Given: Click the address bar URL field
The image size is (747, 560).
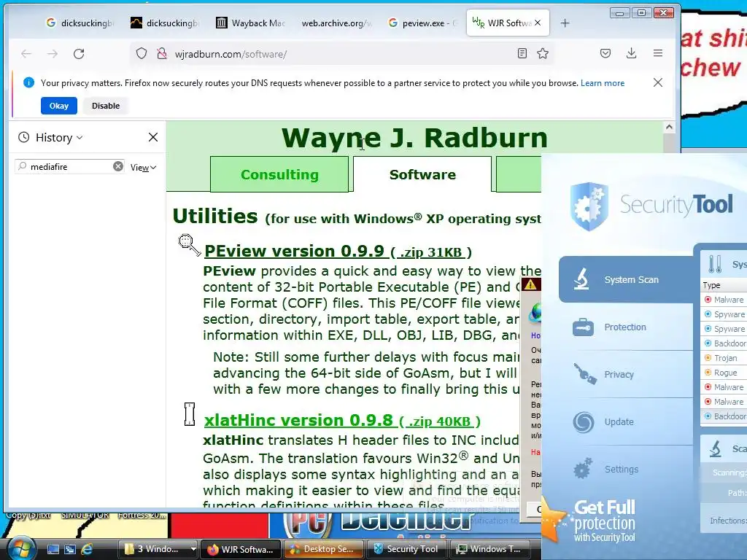Looking at the screenshot, I should pyautogui.click(x=343, y=54).
